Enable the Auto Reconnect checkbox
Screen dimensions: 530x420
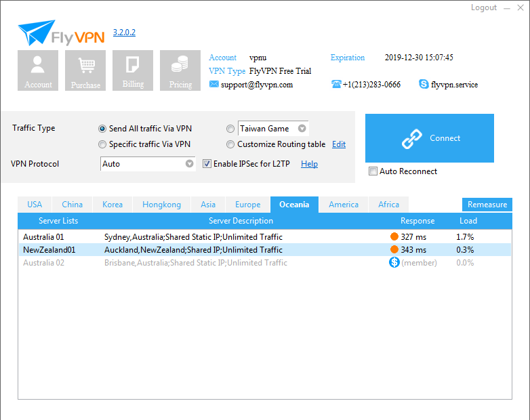[373, 171]
